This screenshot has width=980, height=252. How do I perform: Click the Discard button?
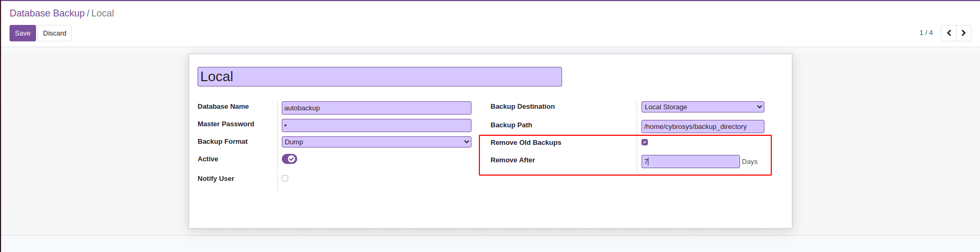55,33
